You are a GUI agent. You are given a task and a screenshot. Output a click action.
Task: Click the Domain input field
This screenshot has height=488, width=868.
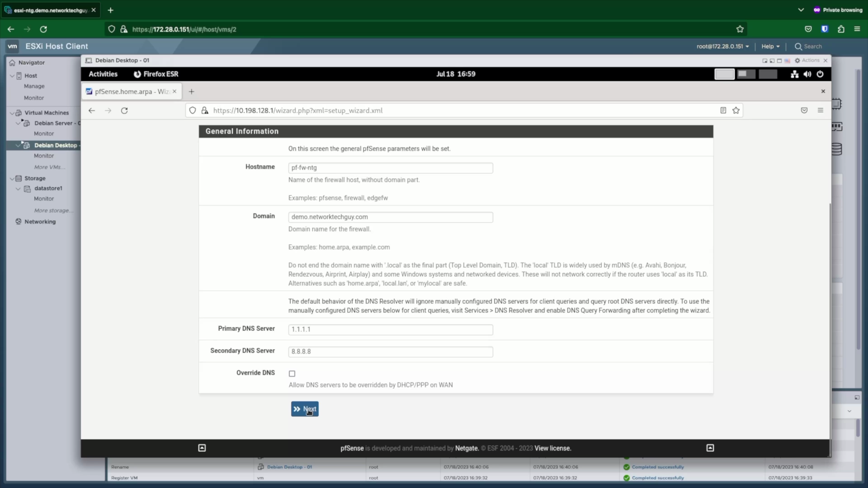coord(391,217)
